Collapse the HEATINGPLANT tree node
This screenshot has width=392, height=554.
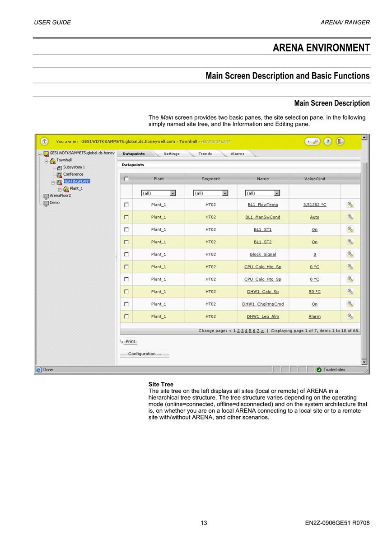[53, 182]
